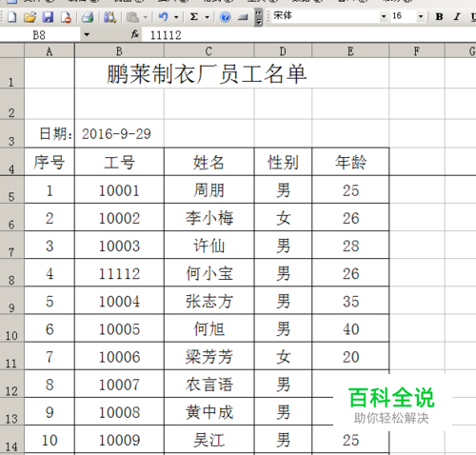This screenshot has height=455, width=476.
Task: Select the name cell 吴江
Action: 208,440
